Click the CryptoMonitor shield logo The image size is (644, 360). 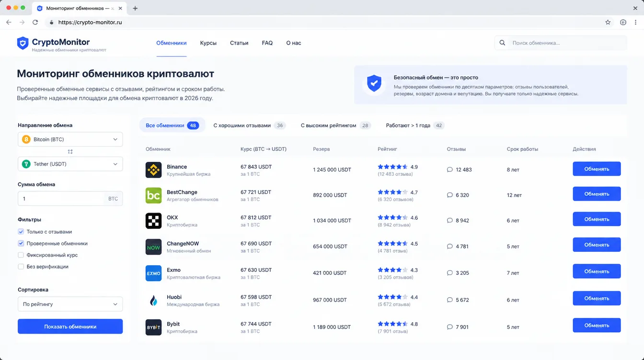[x=23, y=43]
